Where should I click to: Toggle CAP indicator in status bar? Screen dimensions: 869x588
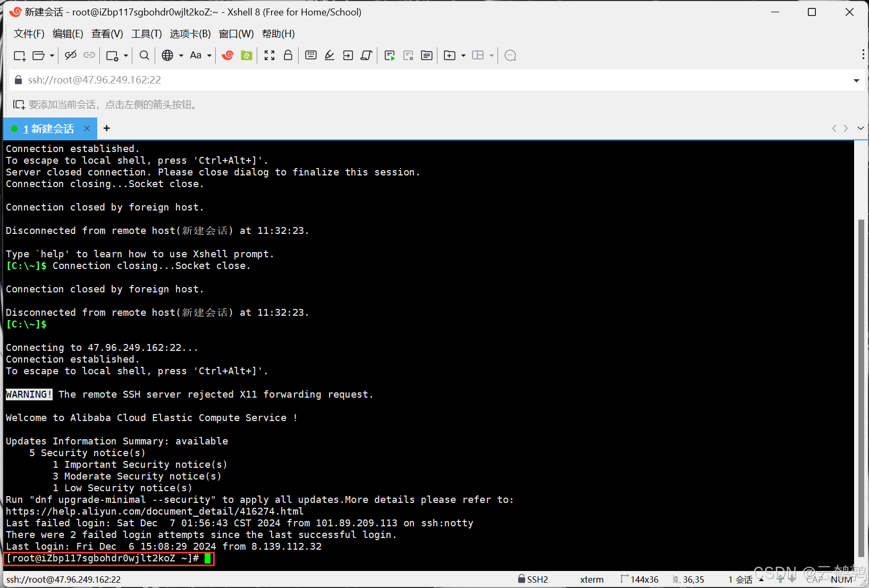[814, 579]
